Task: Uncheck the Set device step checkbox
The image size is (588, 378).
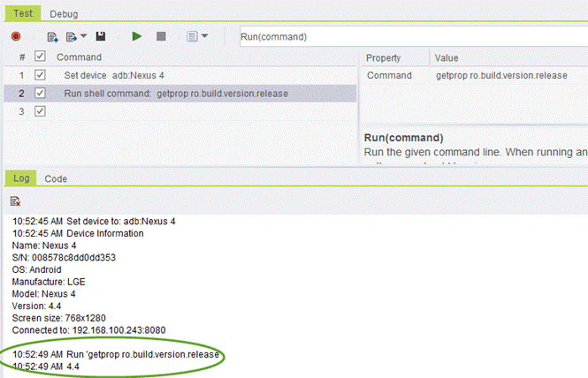Action: coord(39,76)
